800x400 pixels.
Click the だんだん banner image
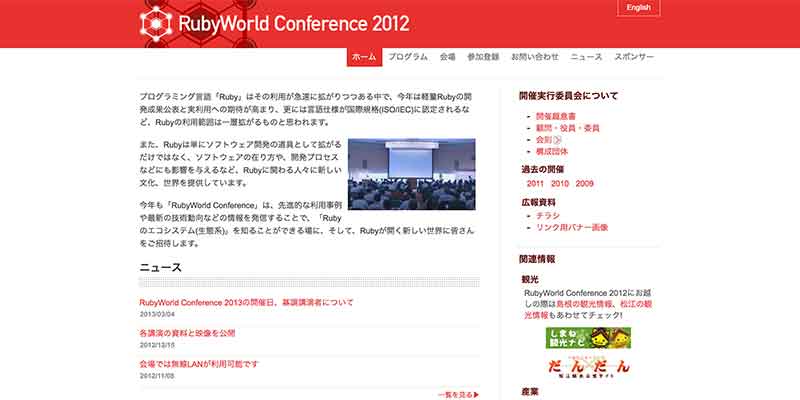coord(588,366)
